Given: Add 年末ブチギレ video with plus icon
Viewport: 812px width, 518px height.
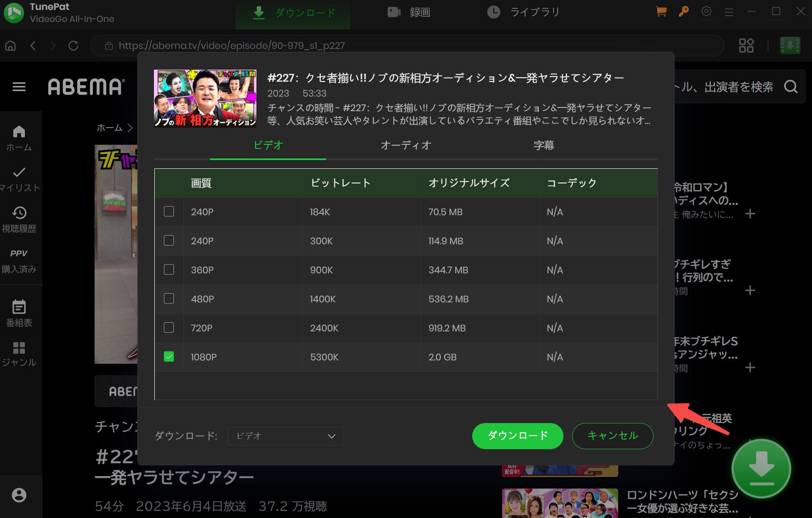Looking at the screenshot, I should coord(750,367).
